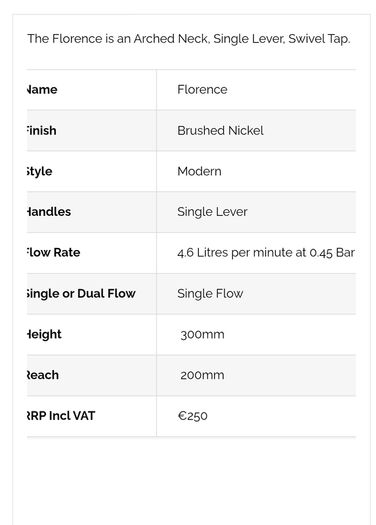Click the Florence name value
Image resolution: width=376 pixels, height=525 pixels.
pos(202,89)
